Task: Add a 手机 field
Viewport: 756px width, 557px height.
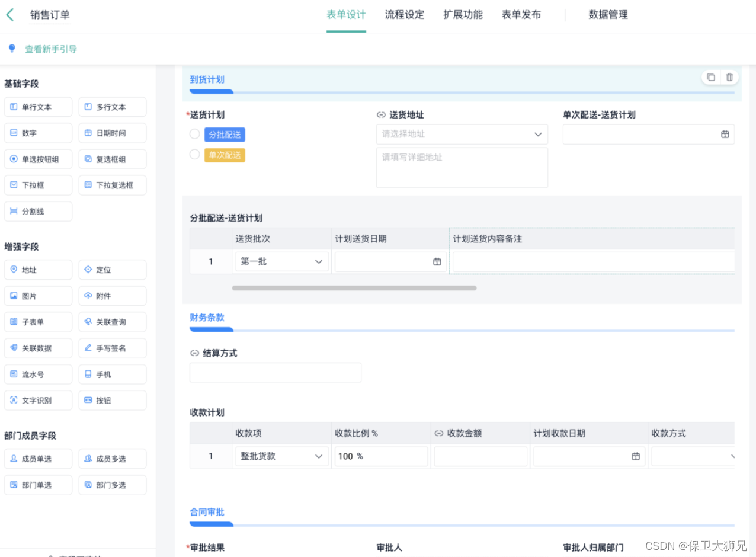Action: (x=113, y=374)
